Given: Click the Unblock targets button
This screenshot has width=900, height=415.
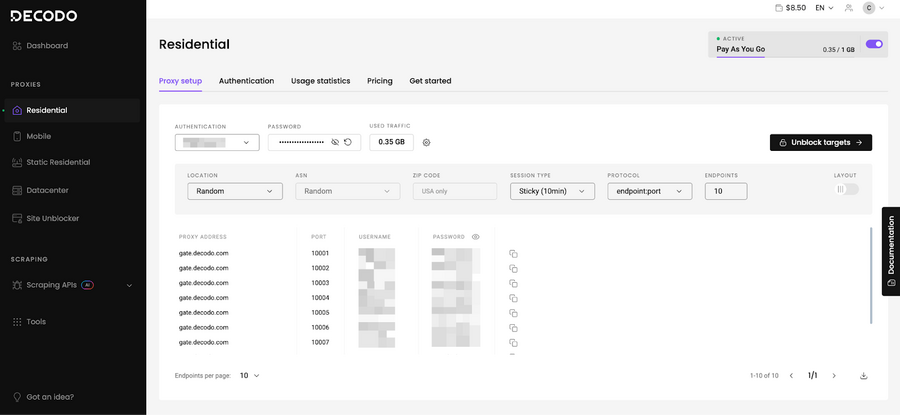Looking at the screenshot, I should click(821, 142).
